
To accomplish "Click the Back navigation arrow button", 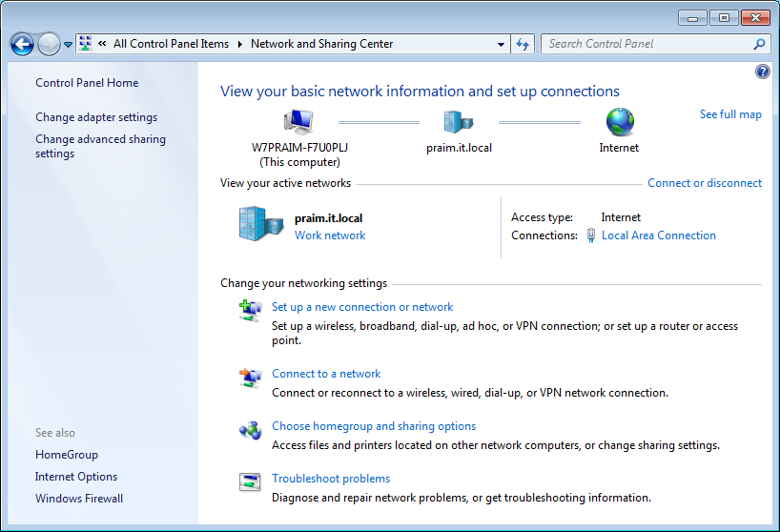I will tap(22, 44).
